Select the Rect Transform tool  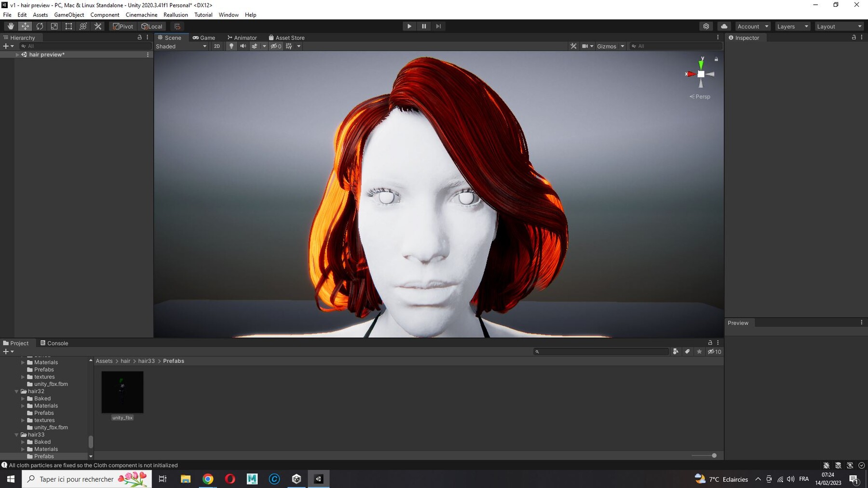click(x=68, y=26)
